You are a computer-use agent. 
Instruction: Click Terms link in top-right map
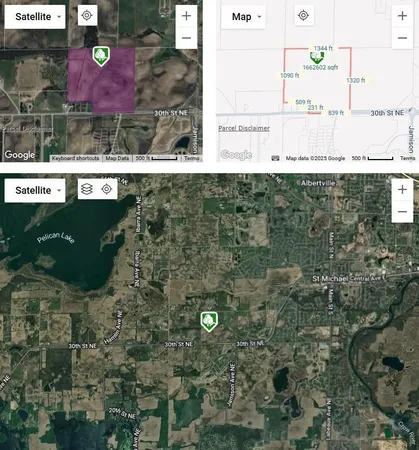coord(407,158)
